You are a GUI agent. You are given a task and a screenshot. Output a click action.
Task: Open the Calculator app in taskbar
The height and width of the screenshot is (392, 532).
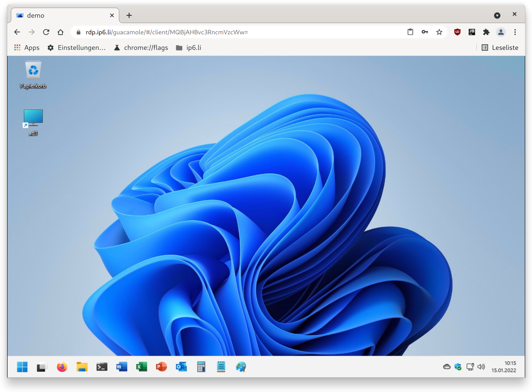[201, 367]
